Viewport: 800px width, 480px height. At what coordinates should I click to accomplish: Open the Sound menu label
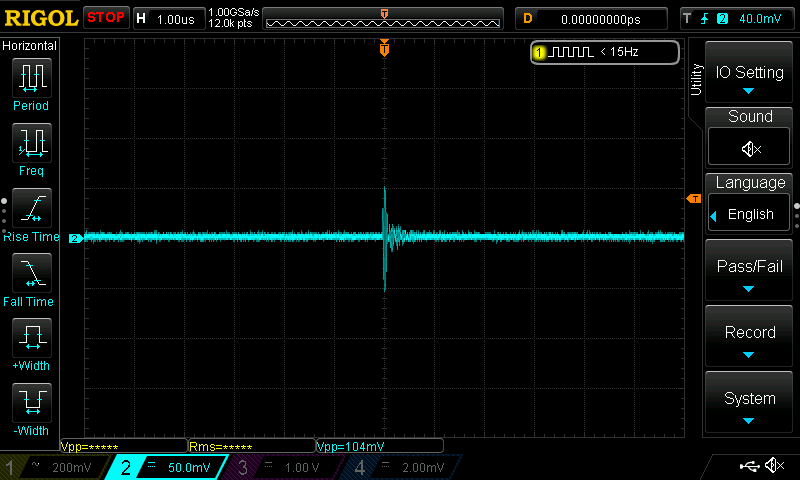(750, 117)
